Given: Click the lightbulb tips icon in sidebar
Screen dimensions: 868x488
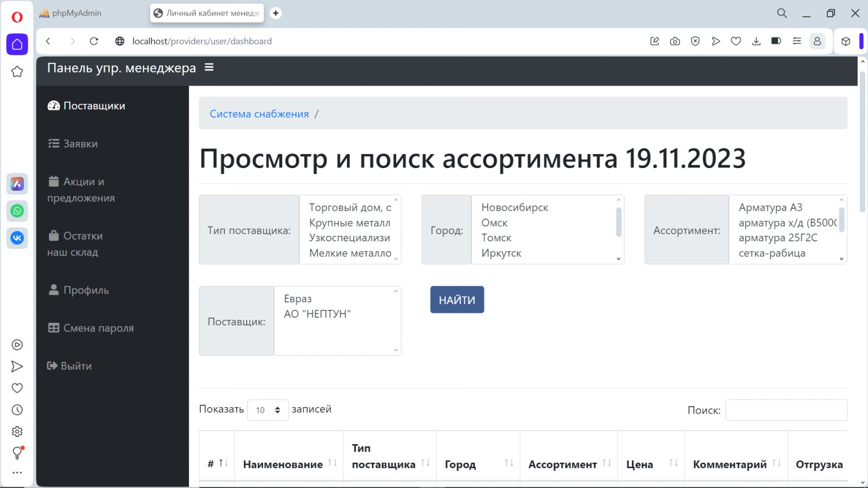Looking at the screenshot, I should (17, 452).
